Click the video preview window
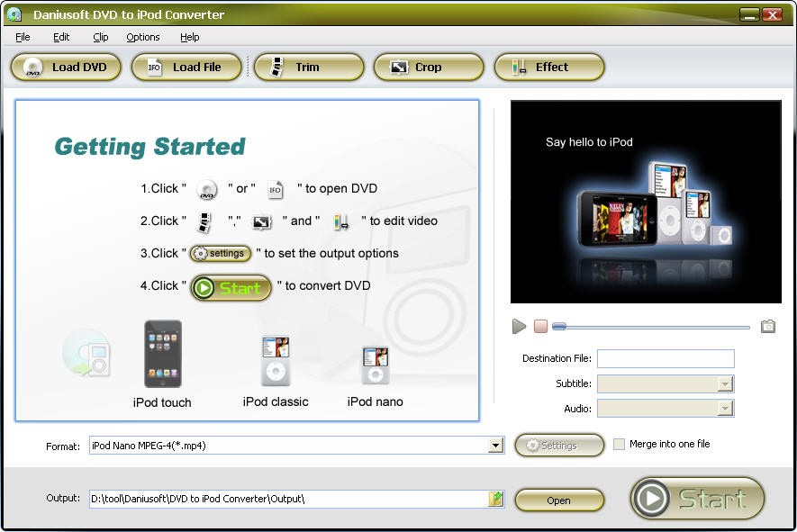 (646, 202)
